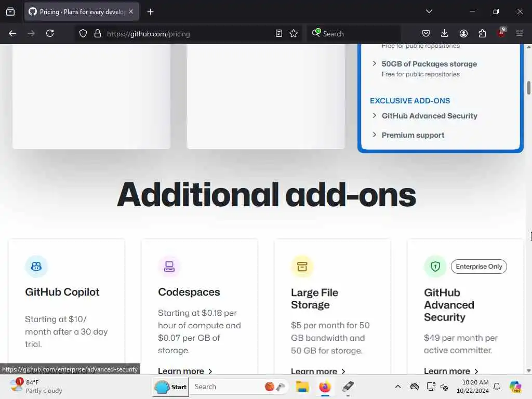Show hidden system tray icons
Image resolution: width=532 pixels, height=399 pixels.
tap(398, 387)
